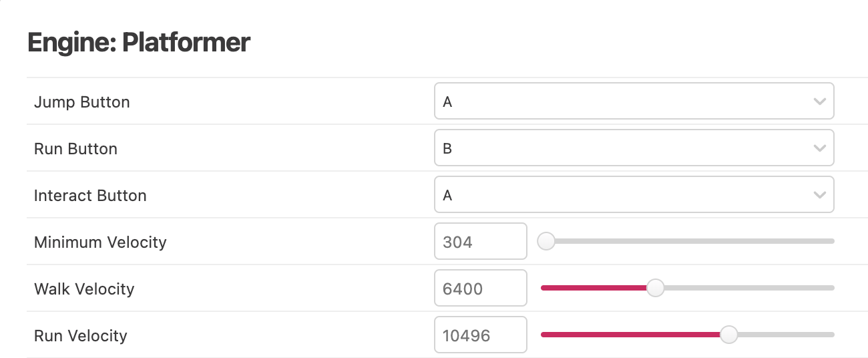Screen dimensions: 868x358
Task: Click the Walk Velocity label
Action: [x=84, y=289]
